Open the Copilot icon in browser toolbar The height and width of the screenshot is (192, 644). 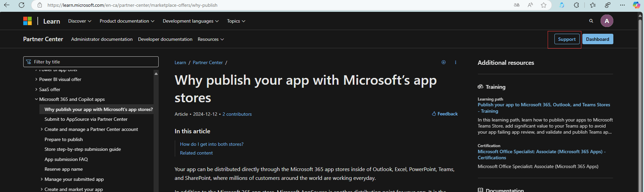click(636, 5)
